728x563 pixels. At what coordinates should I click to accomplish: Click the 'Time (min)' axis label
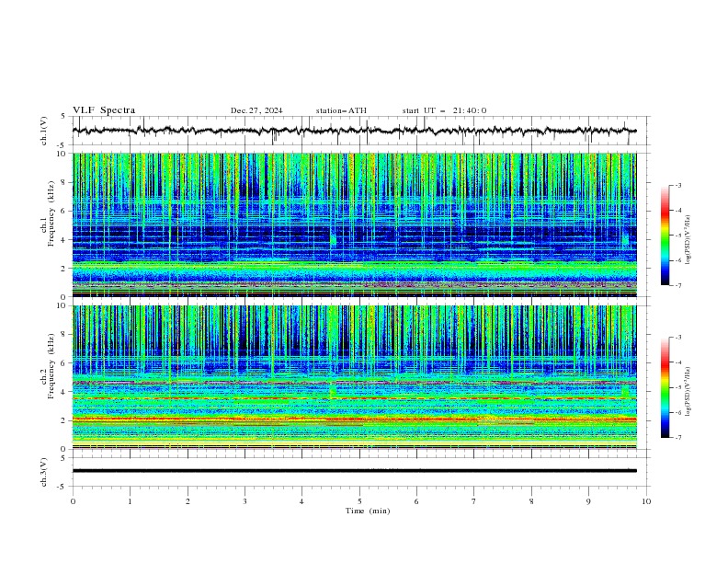[368, 511]
